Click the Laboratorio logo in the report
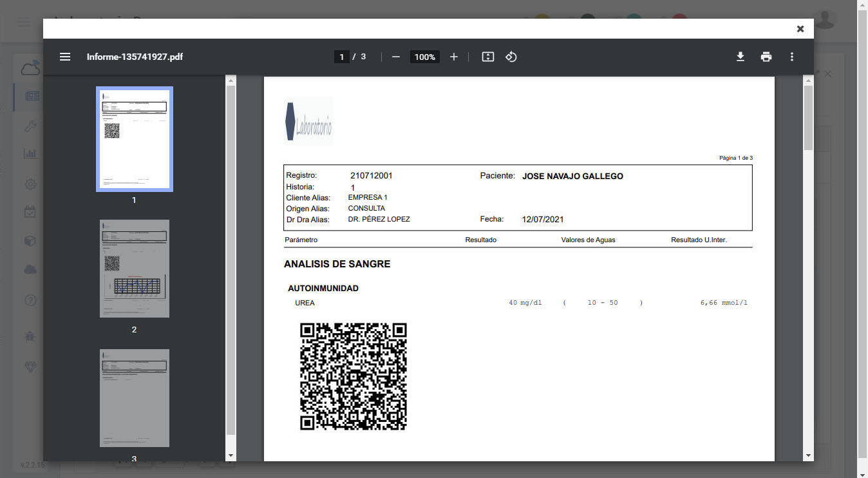Viewport: 868px width, 478px height. [x=308, y=121]
